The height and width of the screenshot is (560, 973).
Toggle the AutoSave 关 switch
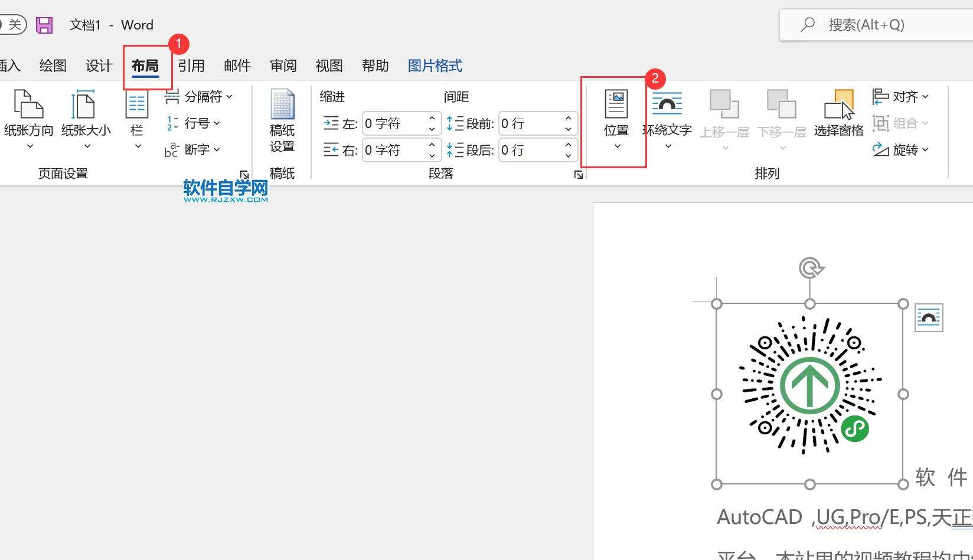(12, 25)
